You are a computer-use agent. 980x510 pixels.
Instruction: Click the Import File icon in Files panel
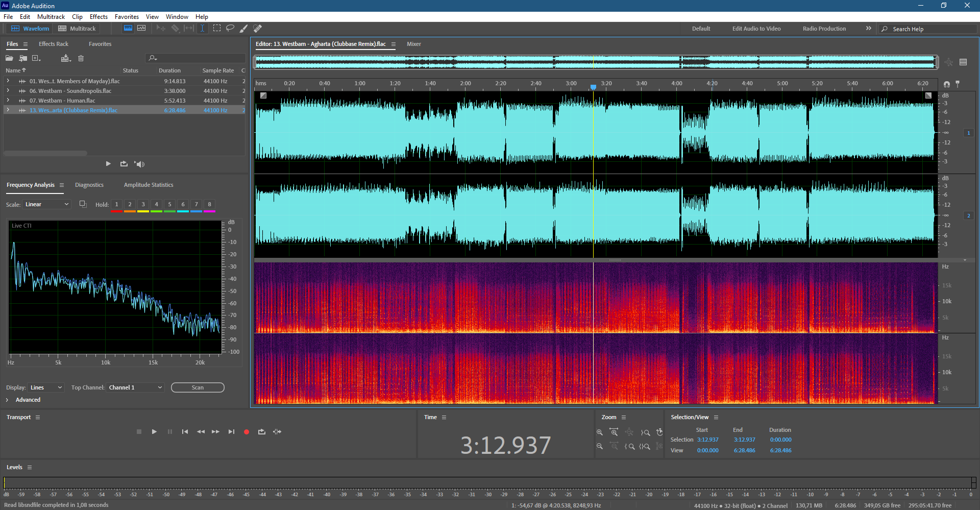point(23,58)
